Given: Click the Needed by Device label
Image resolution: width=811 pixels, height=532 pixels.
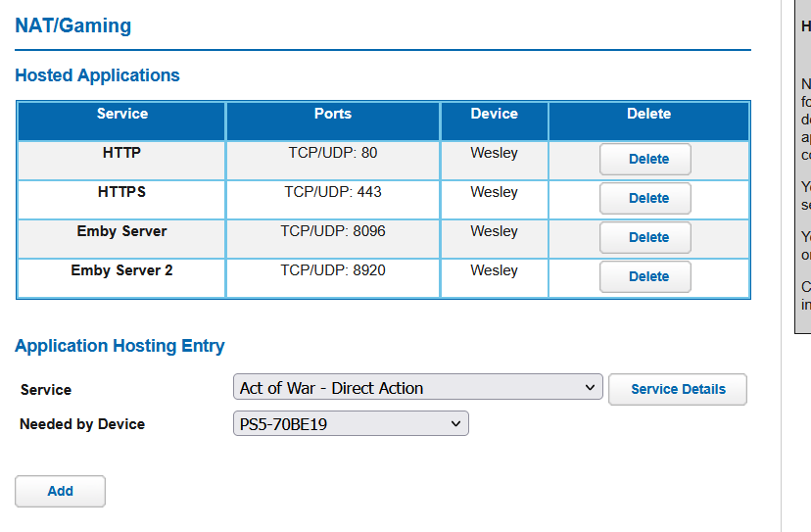Looking at the screenshot, I should click(82, 424).
